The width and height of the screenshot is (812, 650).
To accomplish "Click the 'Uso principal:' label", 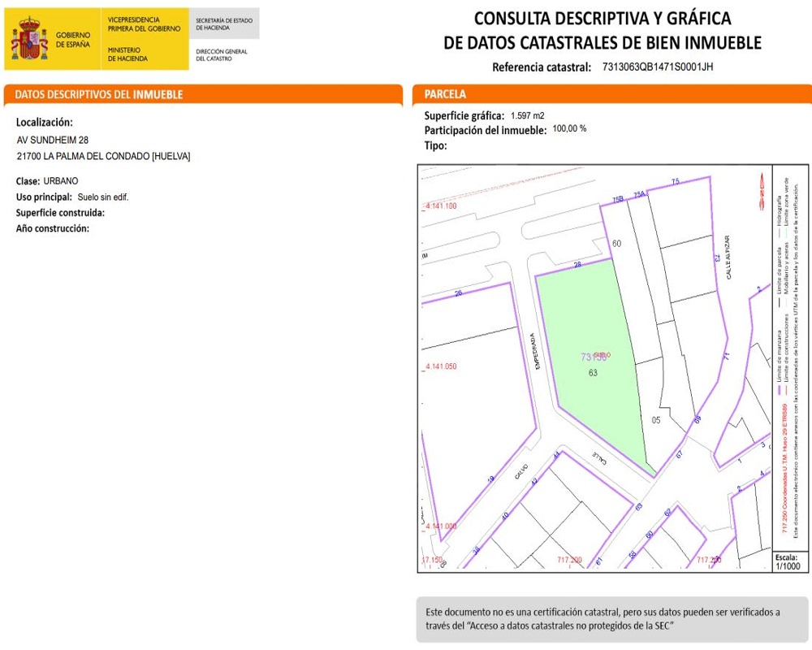I will pos(44,197).
